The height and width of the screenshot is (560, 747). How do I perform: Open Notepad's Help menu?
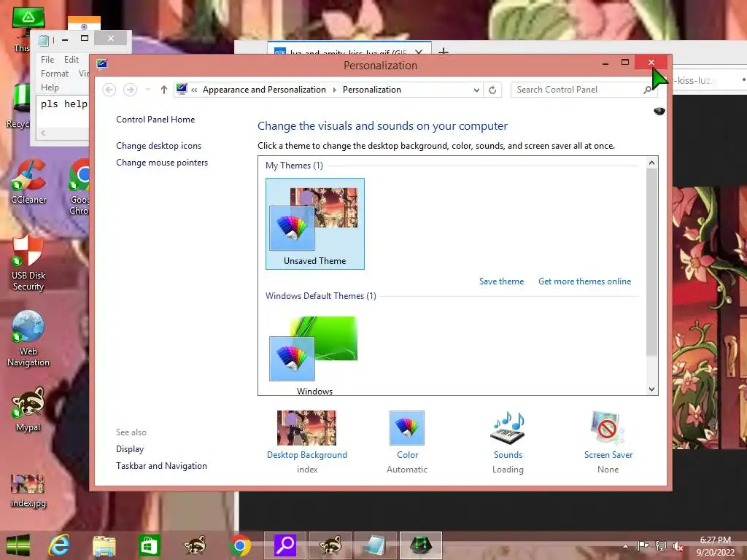[x=50, y=87]
